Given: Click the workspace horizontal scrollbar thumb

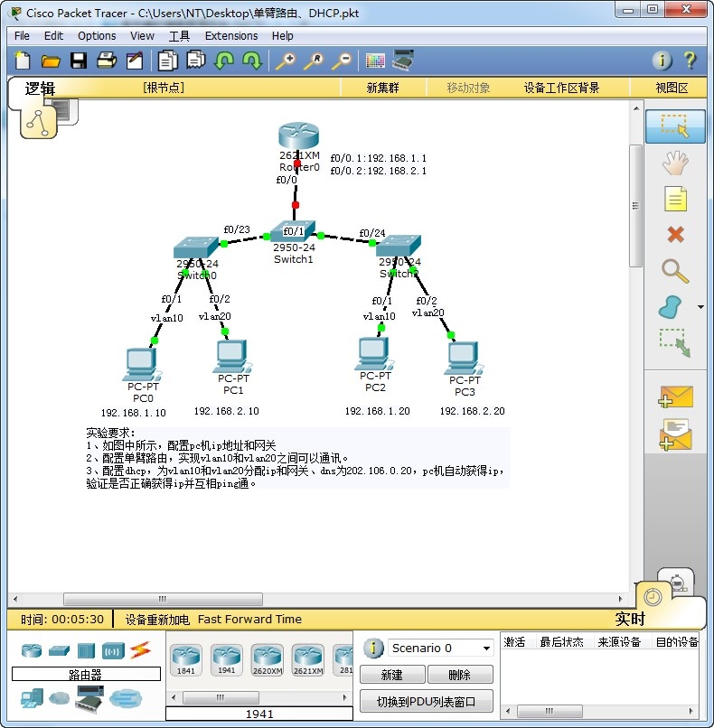Looking at the screenshot, I should [163, 599].
